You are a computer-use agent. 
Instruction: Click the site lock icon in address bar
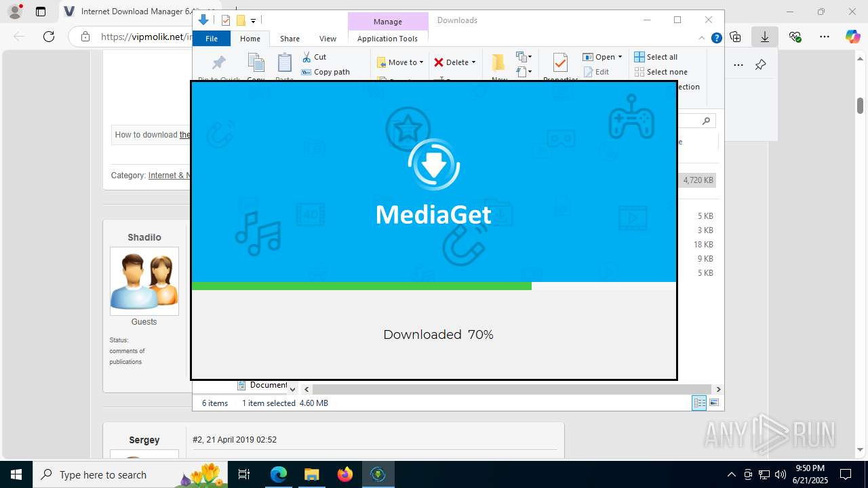(x=85, y=37)
